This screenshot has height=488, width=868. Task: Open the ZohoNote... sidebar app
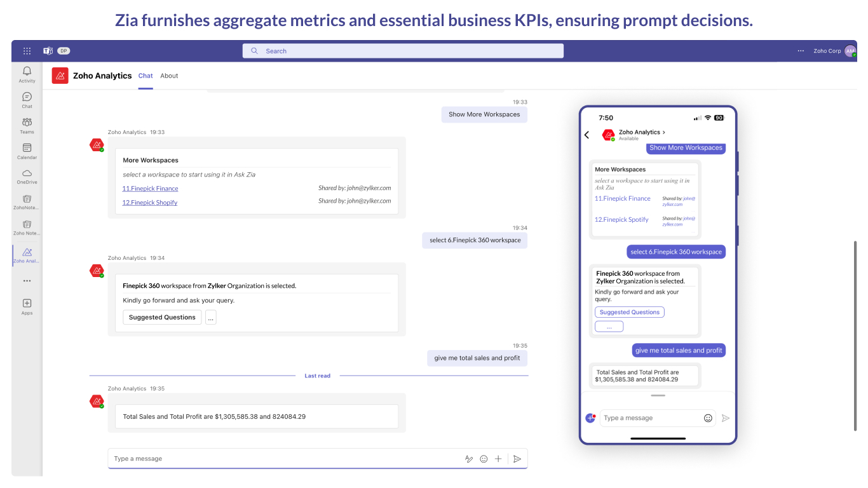click(x=27, y=201)
